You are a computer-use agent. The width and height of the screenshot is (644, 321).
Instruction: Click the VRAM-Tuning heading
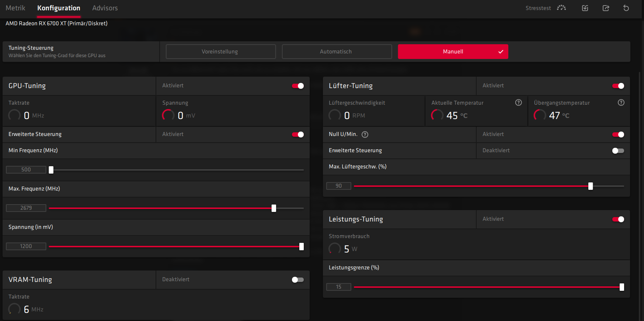pos(30,280)
